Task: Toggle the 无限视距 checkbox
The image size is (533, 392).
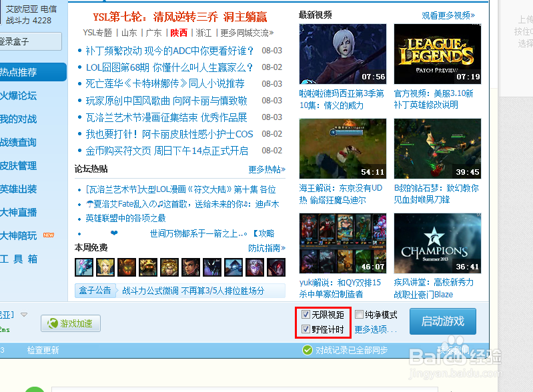Action: click(x=306, y=315)
